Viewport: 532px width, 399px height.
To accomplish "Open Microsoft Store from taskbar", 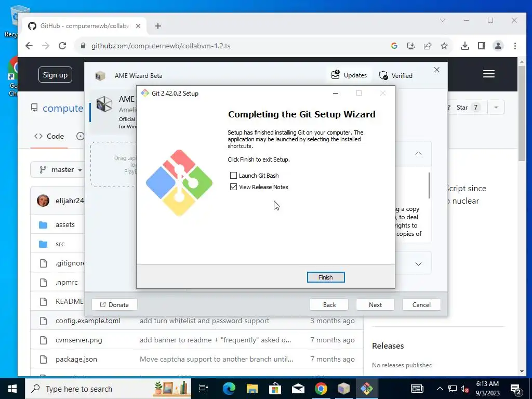I will click(275, 389).
